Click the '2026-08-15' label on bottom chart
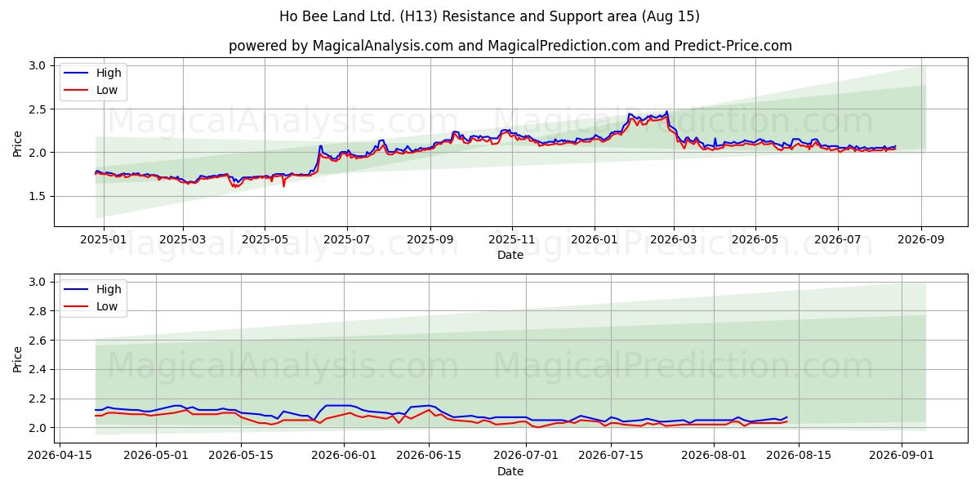 tap(799, 456)
